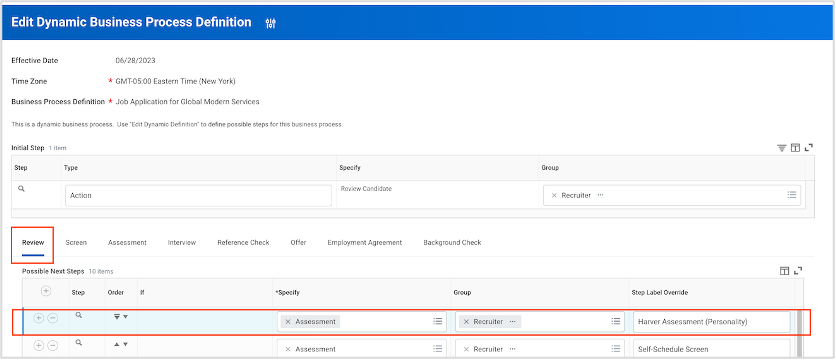Remove the Harver Assessment row with minus icon
Image resolution: width=836 pixels, height=360 pixels.
point(52,318)
